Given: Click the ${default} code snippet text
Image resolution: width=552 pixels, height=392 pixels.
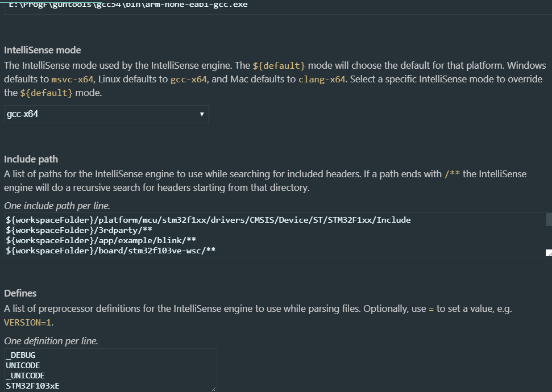Looking at the screenshot, I should click(x=279, y=65).
